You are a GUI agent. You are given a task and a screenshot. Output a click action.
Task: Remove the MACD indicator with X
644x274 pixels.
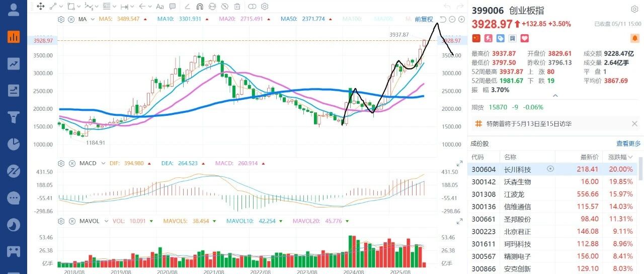click(71, 163)
